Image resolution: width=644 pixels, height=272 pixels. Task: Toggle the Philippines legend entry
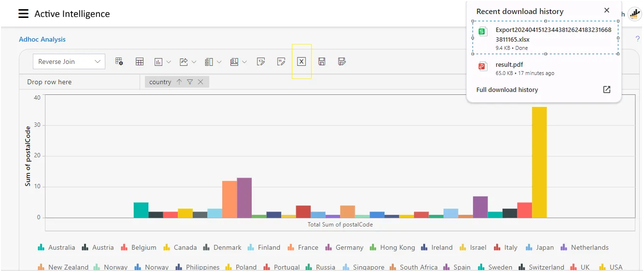pyautogui.click(x=198, y=267)
